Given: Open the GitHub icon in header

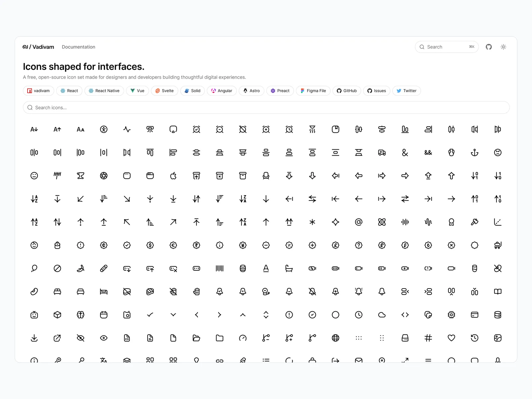Looking at the screenshot, I should 489,47.
